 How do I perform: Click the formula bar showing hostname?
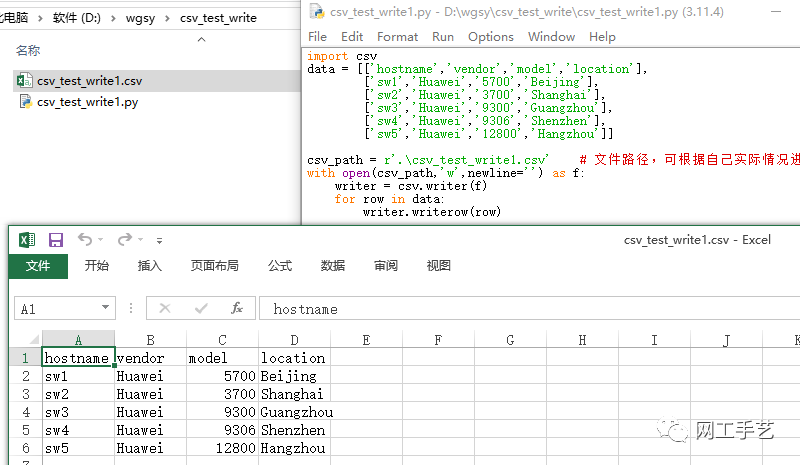click(530, 308)
